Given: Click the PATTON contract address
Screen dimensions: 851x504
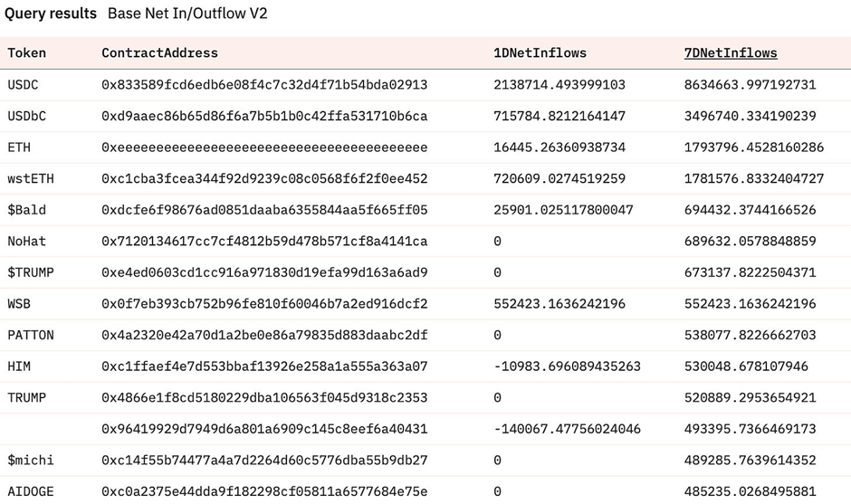Looking at the screenshot, I should tap(264, 335).
